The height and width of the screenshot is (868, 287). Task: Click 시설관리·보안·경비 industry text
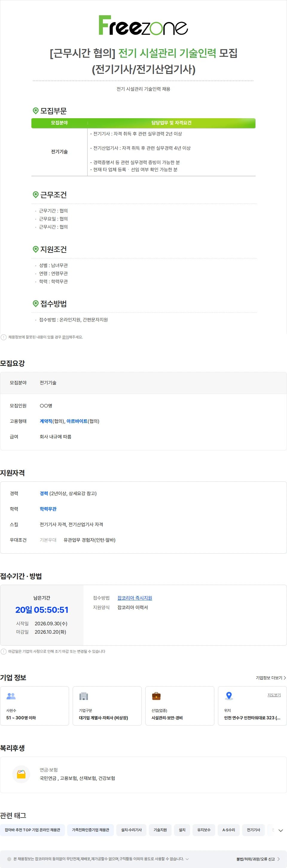click(167, 717)
